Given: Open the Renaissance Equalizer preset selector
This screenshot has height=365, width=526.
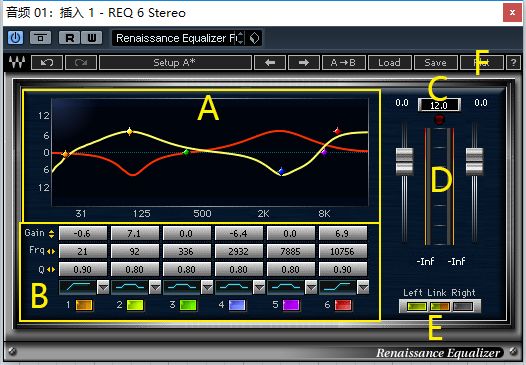Looking at the screenshot, I should coord(179,38).
